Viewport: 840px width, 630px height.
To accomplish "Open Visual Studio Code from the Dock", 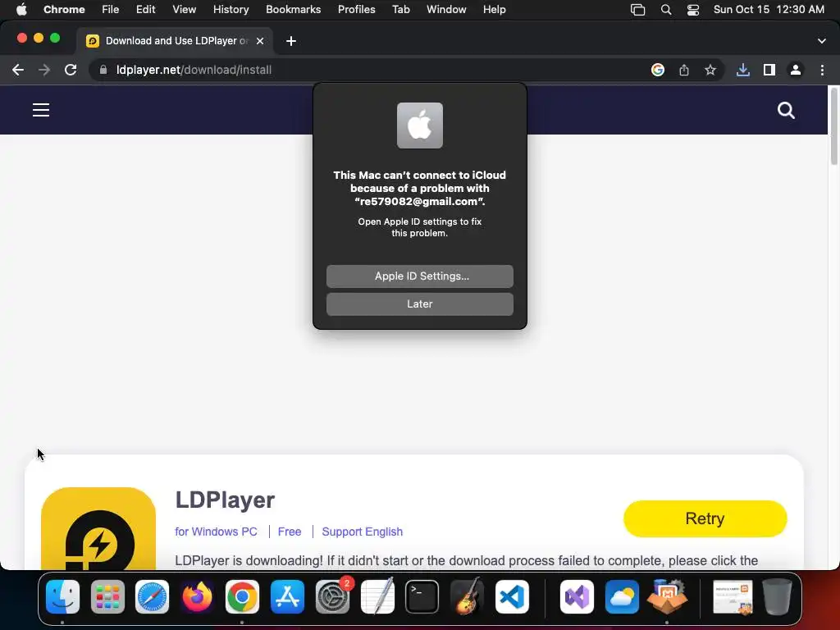I will pyautogui.click(x=512, y=597).
